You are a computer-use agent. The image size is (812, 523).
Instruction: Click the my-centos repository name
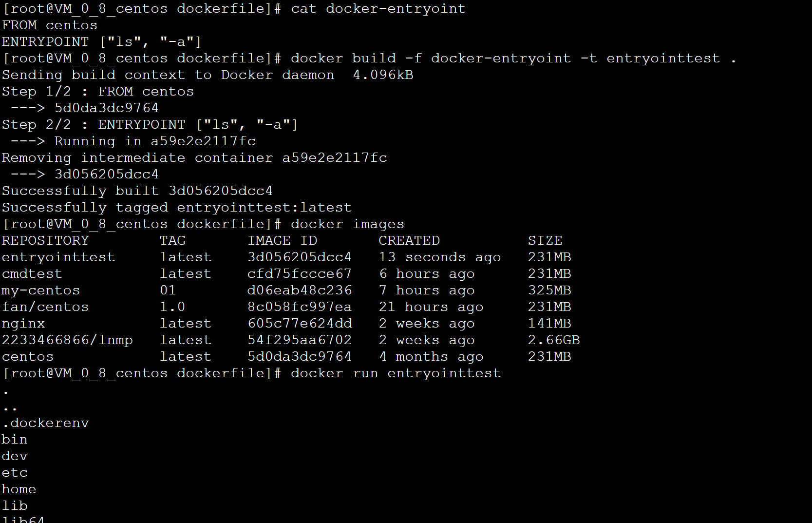coord(40,291)
